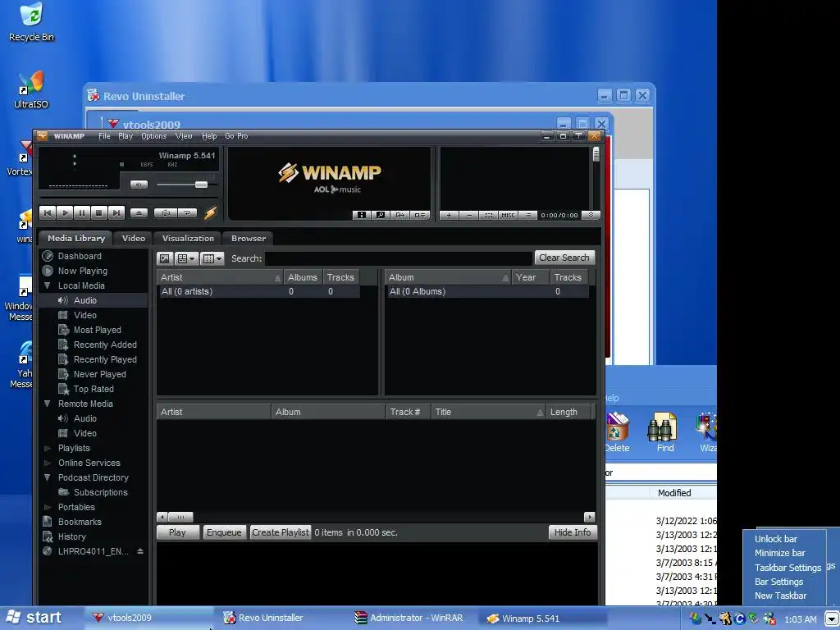Click the Go Pro menu item

(x=236, y=136)
